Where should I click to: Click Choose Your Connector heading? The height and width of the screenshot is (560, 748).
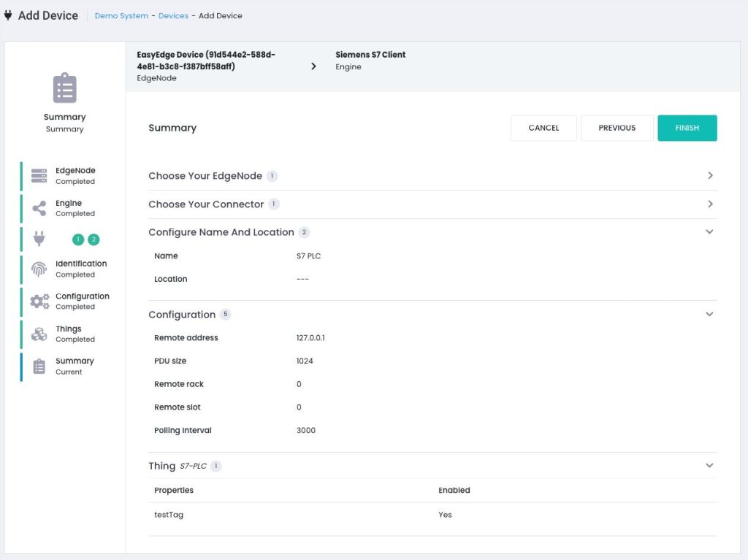(206, 204)
